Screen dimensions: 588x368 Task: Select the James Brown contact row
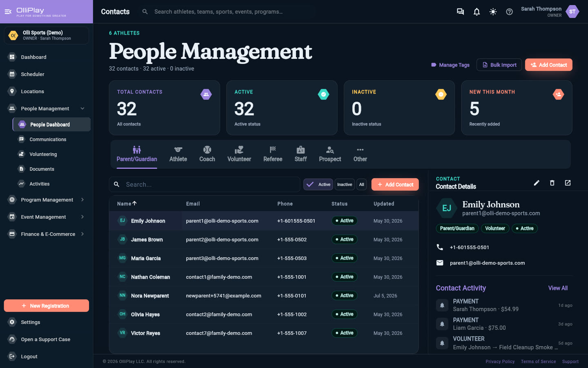pyautogui.click(x=264, y=240)
